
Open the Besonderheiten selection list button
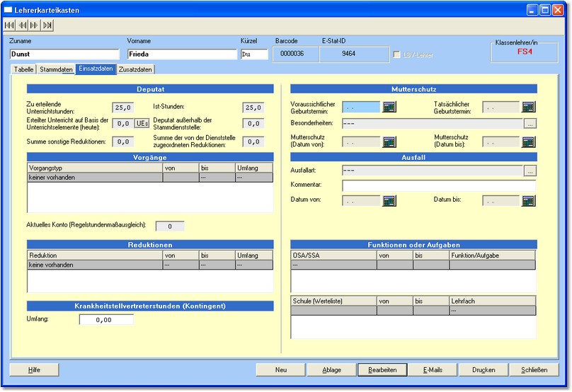(x=530, y=124)
